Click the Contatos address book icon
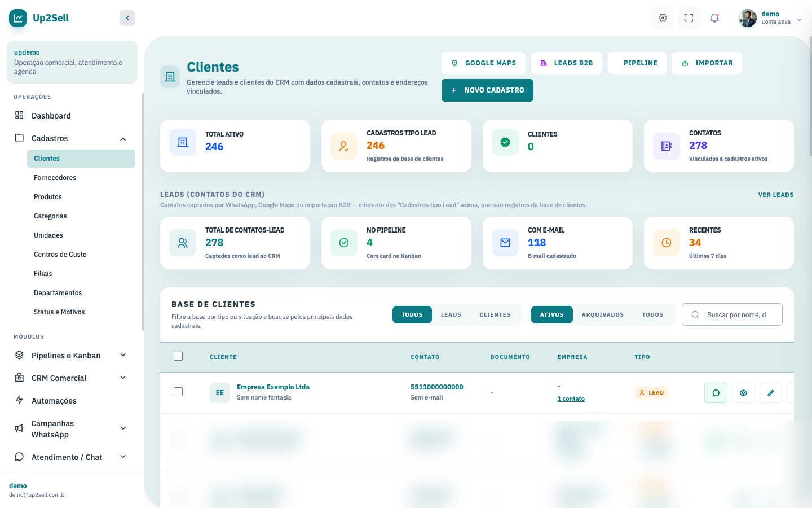 667,147
